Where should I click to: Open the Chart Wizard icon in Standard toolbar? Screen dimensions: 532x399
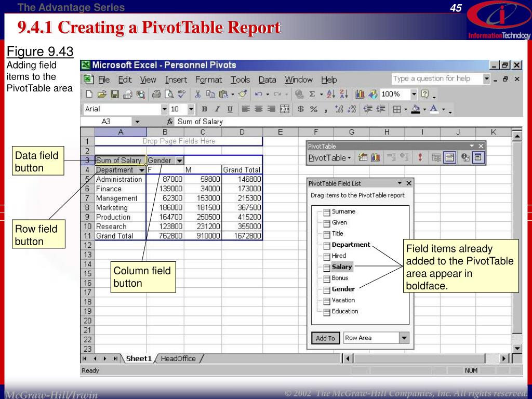(x=360, y=94)
